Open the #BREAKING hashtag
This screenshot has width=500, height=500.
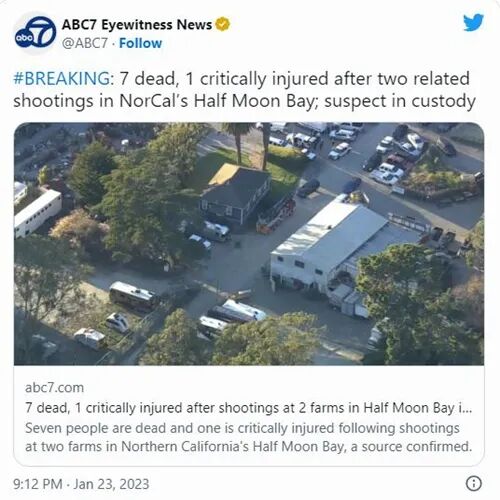point(62,79)
